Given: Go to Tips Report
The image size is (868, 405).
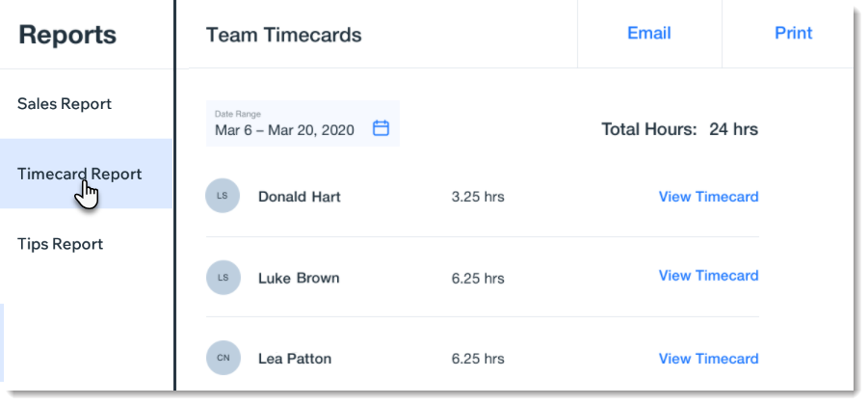Looking at the screenshot, I should tap(61, 244).
